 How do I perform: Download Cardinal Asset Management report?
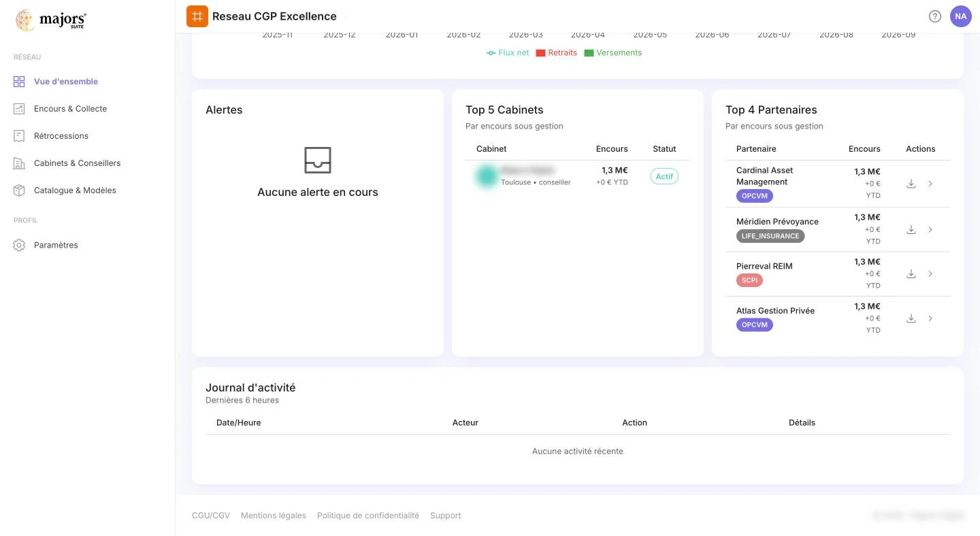click(x=911, y=184)
